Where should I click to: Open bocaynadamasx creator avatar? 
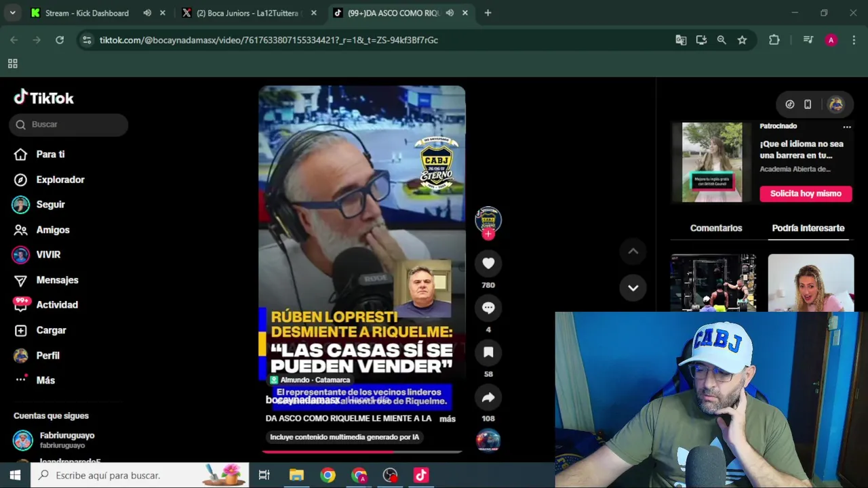[488, 218]
